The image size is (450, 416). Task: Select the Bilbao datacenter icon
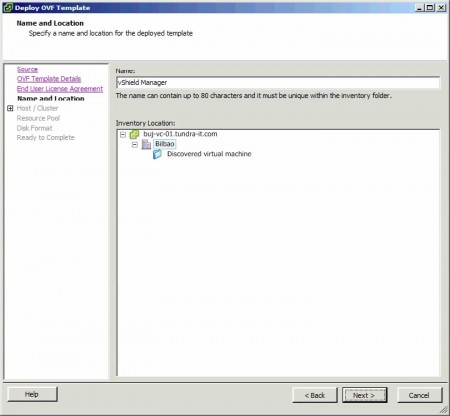click(146, 144)
